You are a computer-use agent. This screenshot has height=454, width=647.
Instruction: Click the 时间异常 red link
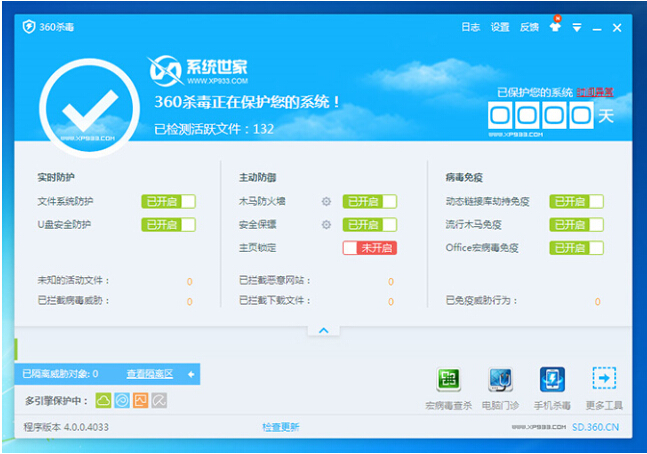click(x=595, y=92)
